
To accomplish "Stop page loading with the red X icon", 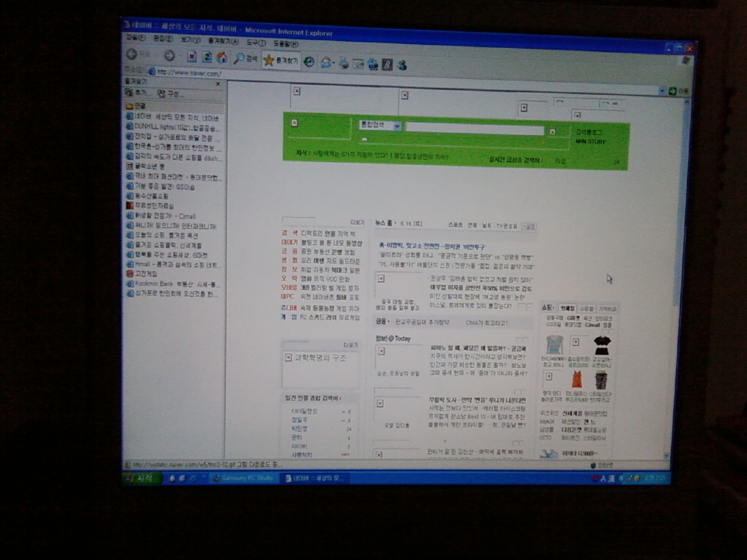I will pyautogui.click(x=191, y=57).
